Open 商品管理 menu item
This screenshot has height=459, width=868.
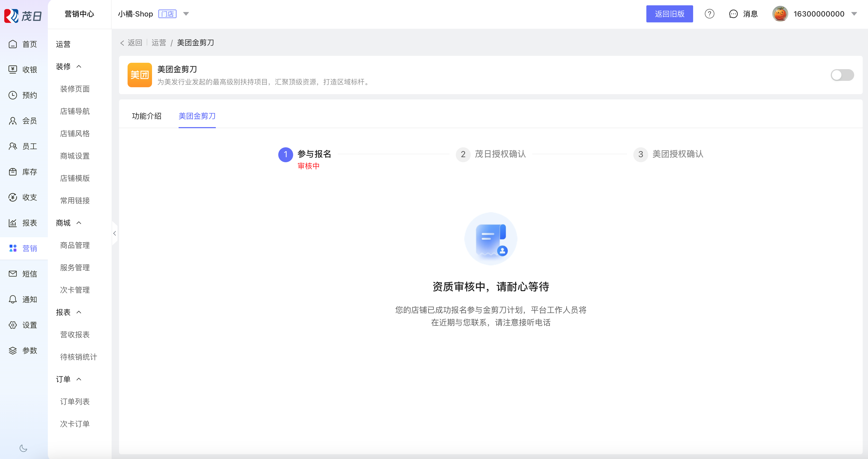(x=75, y=245)
